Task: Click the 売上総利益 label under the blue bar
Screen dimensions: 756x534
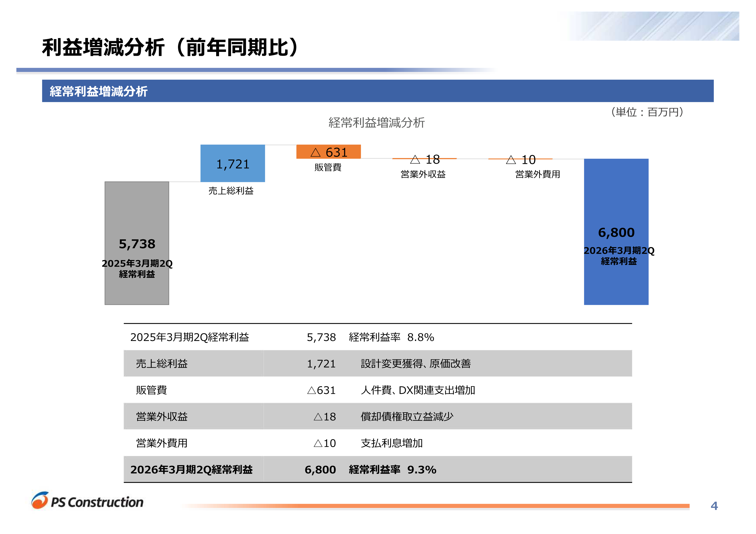Action: 231,191
